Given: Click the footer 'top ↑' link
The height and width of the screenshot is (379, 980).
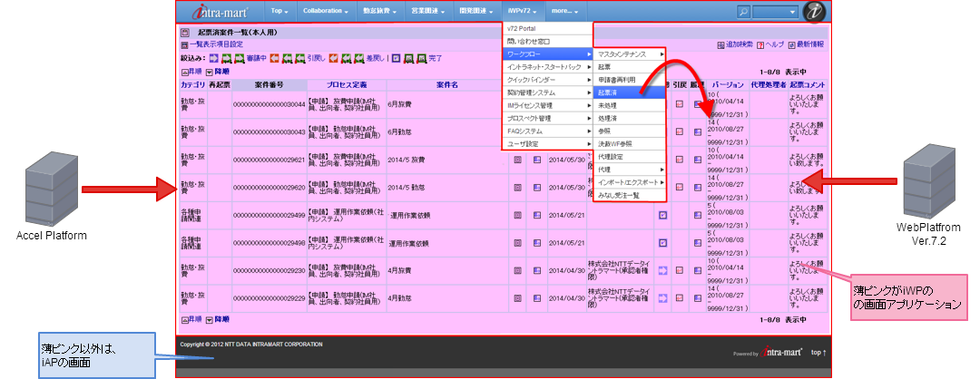Looking at the screenshot, I should point(818,353).
